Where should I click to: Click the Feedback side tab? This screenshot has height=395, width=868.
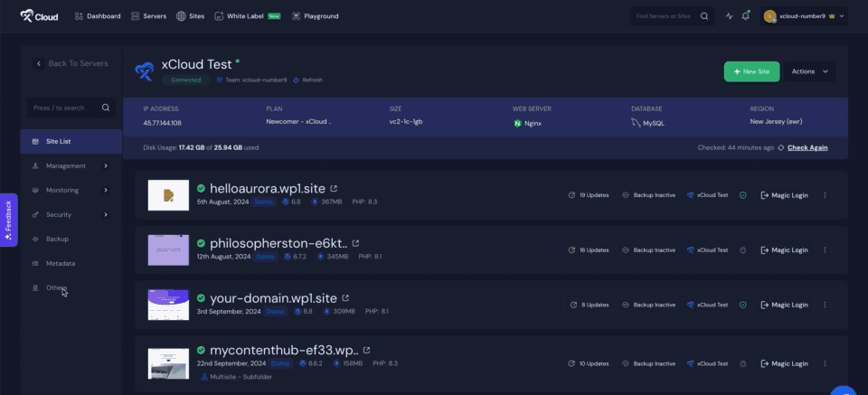coord(8,221)
